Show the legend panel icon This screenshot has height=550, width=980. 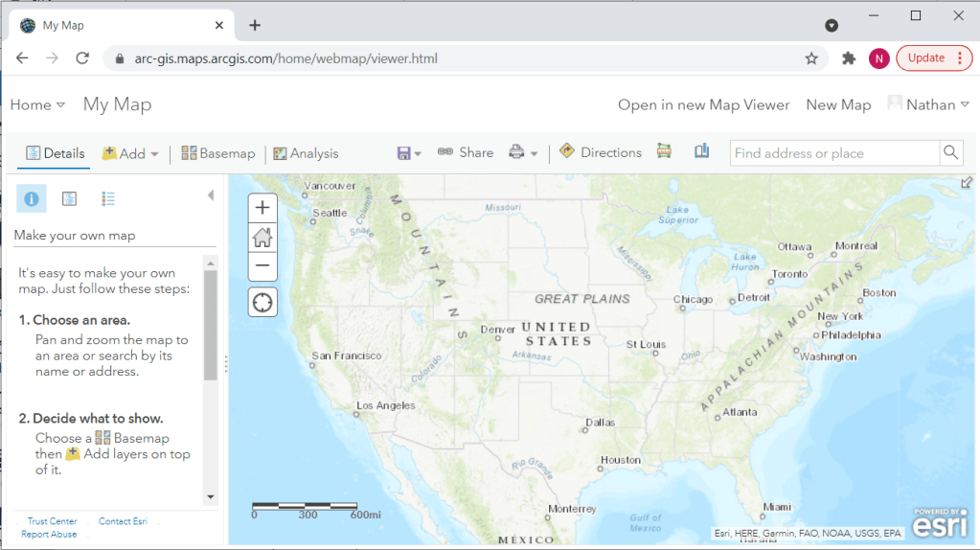pyautogui.click(x=107, y=198)
